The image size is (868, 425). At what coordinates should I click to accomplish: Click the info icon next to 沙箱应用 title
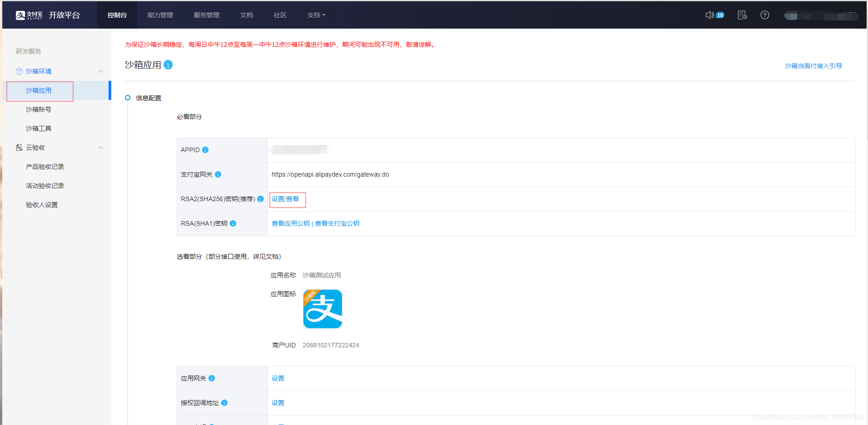pos(168,64)
